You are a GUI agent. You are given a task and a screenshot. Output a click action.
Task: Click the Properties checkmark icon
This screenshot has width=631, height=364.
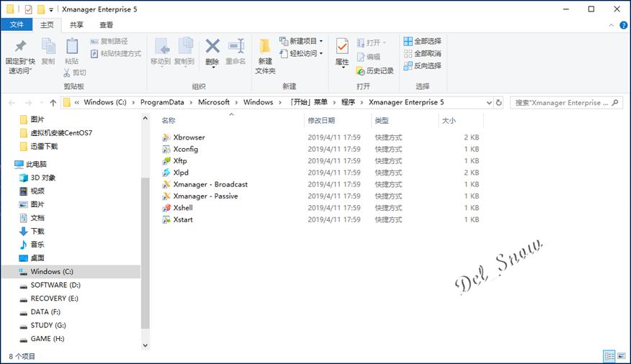(342, 47)
